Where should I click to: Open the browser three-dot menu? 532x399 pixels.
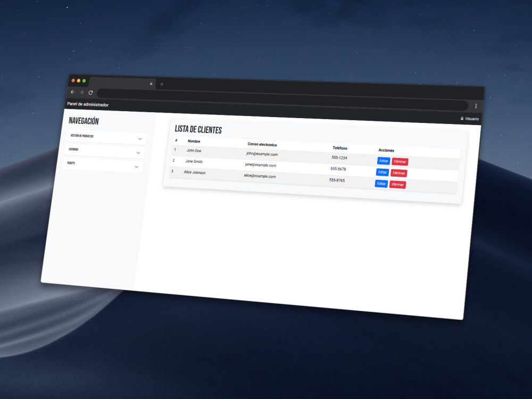476,106
